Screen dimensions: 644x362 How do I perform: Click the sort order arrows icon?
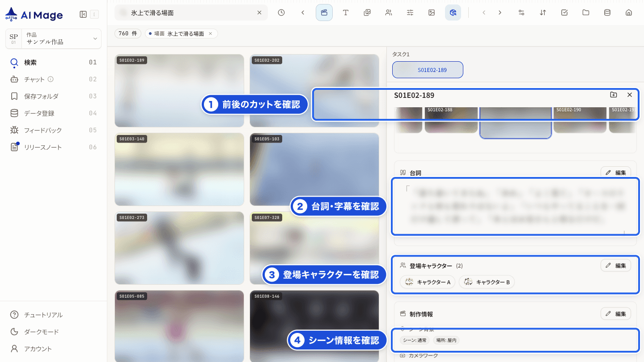coord(543,13)
